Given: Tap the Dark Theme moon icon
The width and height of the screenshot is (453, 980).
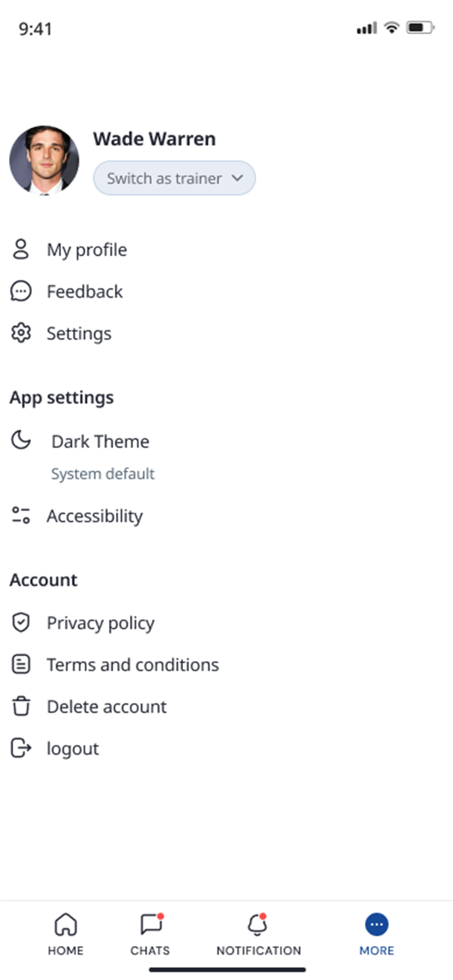Looking at the screenshot, I should (x=21, y=440).
